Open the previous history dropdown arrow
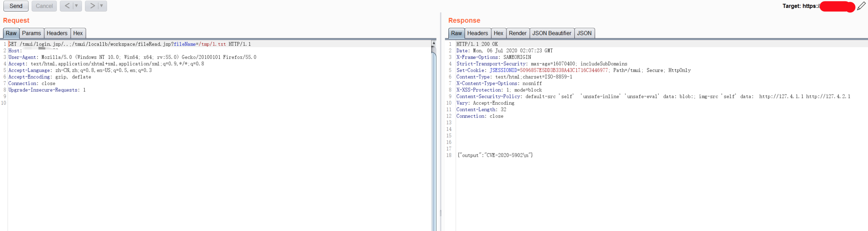Viewport: 868px width, 231px height. (x=77, y=6)
